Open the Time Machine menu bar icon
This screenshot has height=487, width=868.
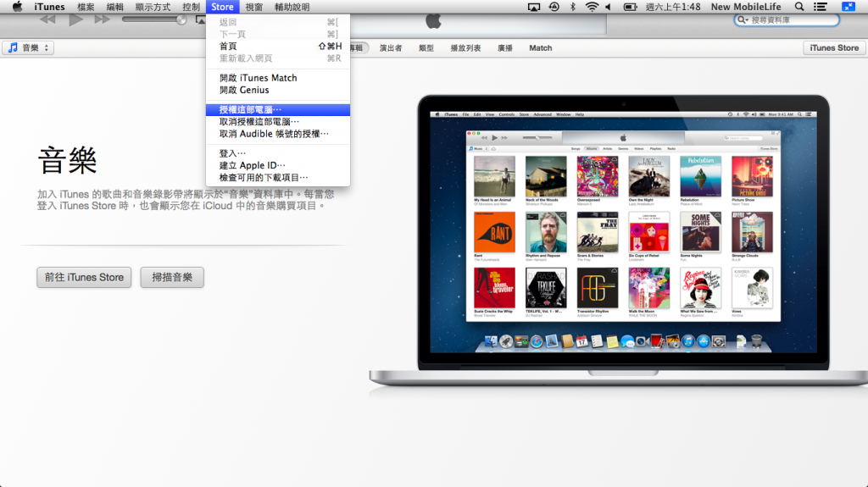click(554, 7)
